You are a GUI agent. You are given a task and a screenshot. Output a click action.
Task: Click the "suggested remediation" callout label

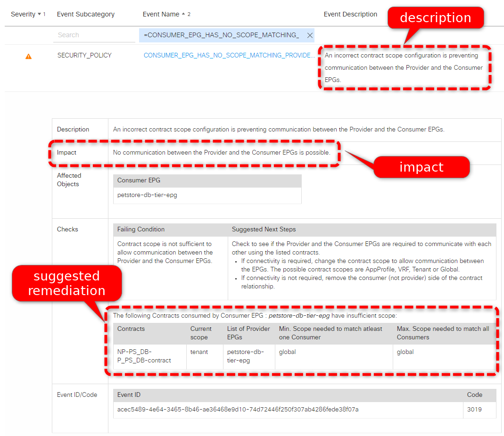click(66, 283)
